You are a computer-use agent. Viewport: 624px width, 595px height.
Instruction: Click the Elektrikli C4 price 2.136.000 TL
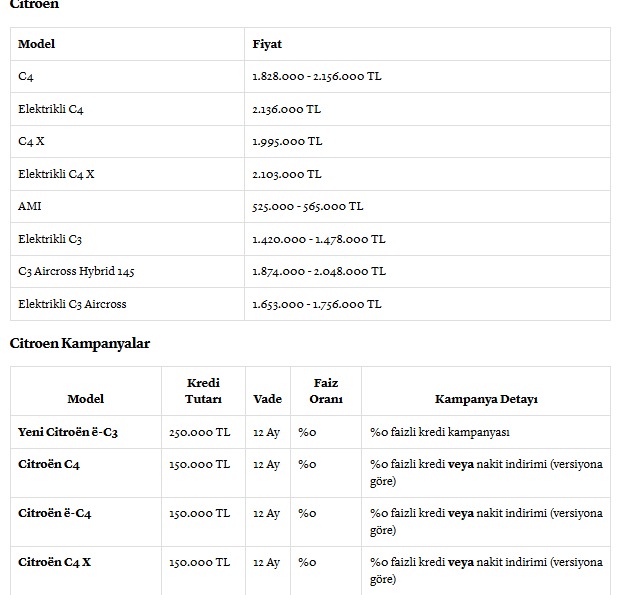(x=287, y=109)
